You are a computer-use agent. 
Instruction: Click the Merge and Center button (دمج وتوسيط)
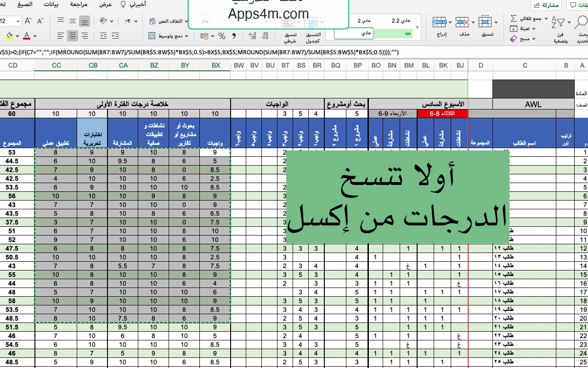166,35
